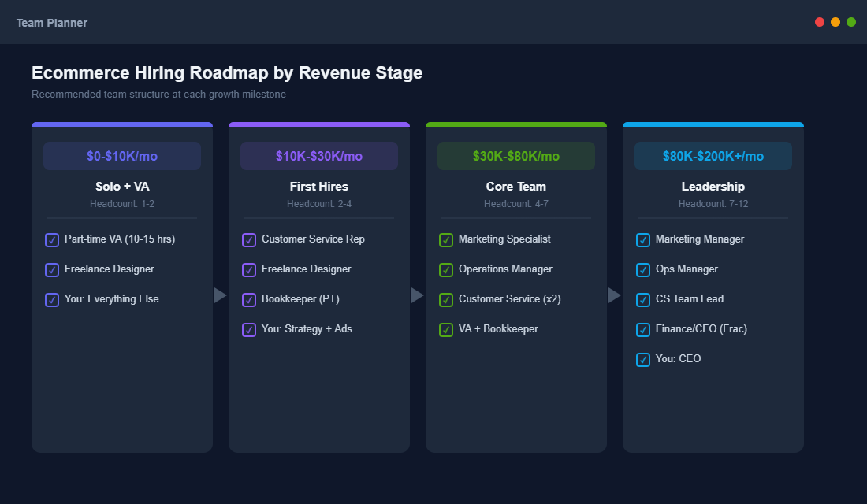Click the arrow between Core Team and Leadership
Viewport: 867px width, 504px height.
click(x=615, y=295)
